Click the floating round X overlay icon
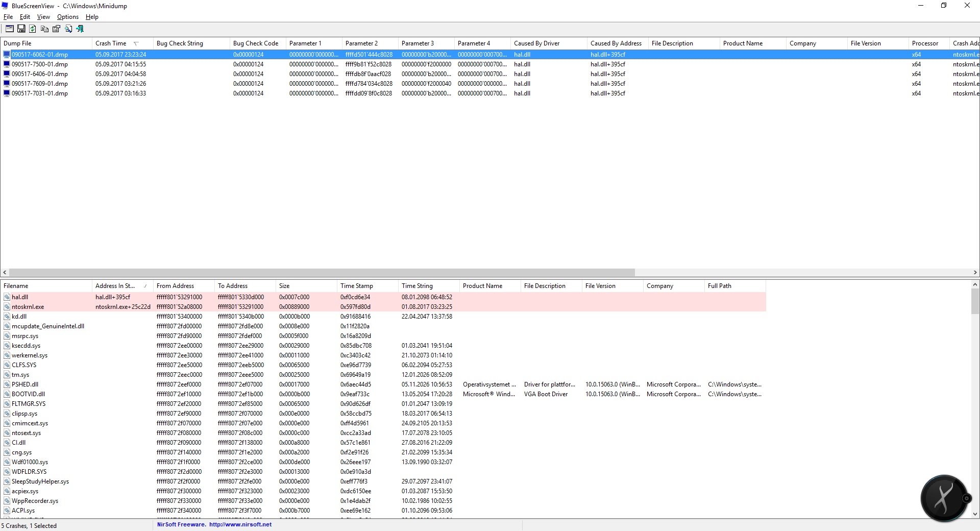 (944, 498)
